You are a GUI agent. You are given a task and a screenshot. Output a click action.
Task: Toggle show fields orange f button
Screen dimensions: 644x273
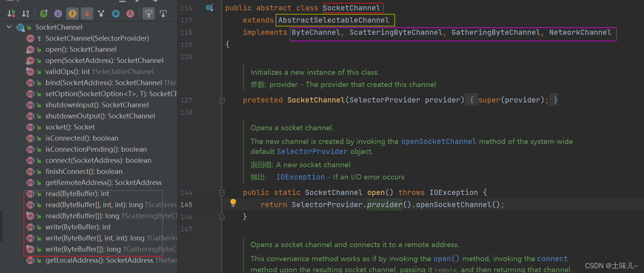click(x=73, y=14)
